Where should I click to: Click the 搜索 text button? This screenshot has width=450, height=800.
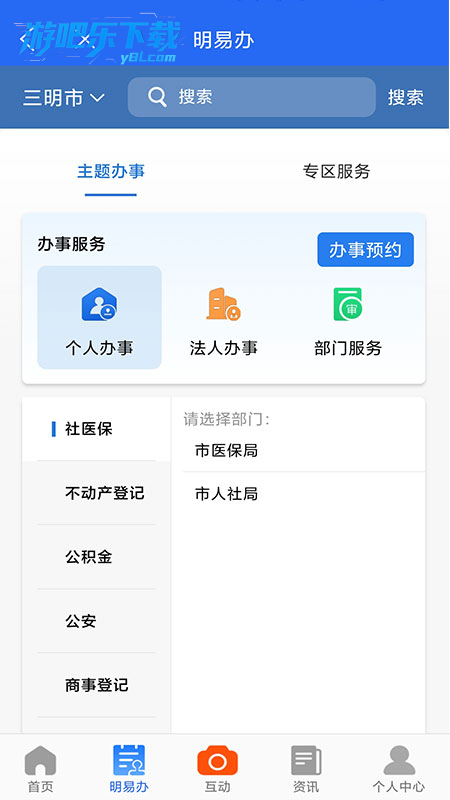pyautogui.click(x=406, y=97)
